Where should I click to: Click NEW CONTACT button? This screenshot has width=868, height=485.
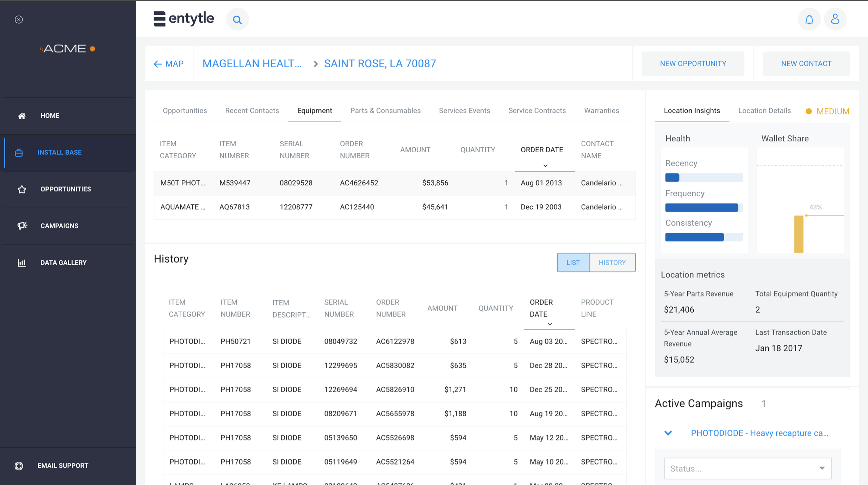(x=806, y=63)
